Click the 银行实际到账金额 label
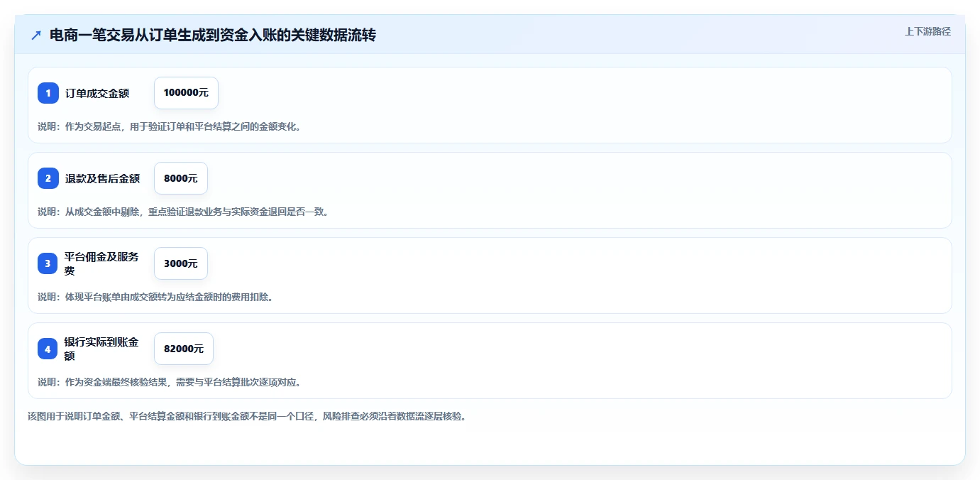Viewport: 980px width, 480px height. pyautogui.click(x=102, y=349)
